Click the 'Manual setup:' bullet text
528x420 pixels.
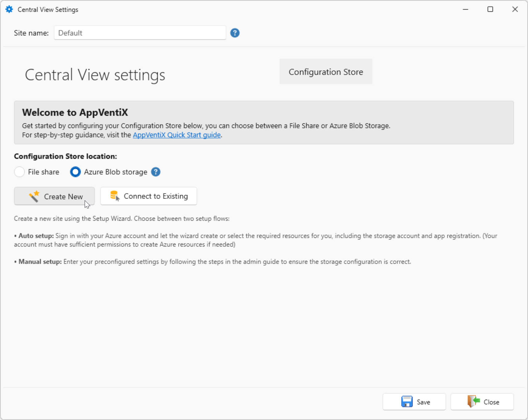(x=40, y=262)
